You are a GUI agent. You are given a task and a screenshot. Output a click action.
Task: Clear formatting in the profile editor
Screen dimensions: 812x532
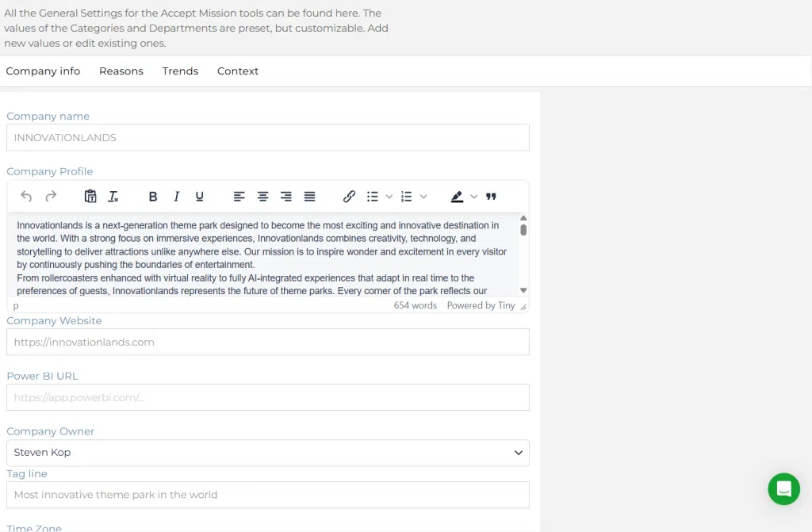click(113, 197)
